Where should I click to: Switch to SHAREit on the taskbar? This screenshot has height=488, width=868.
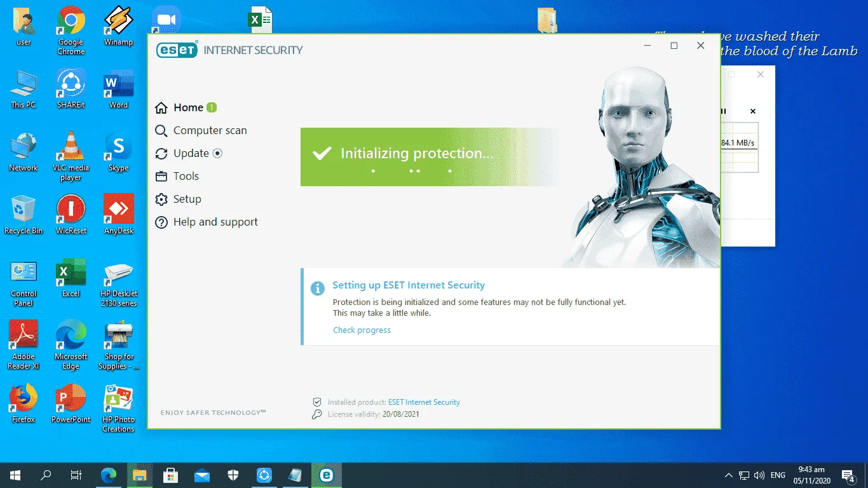(x=264, y=475)
